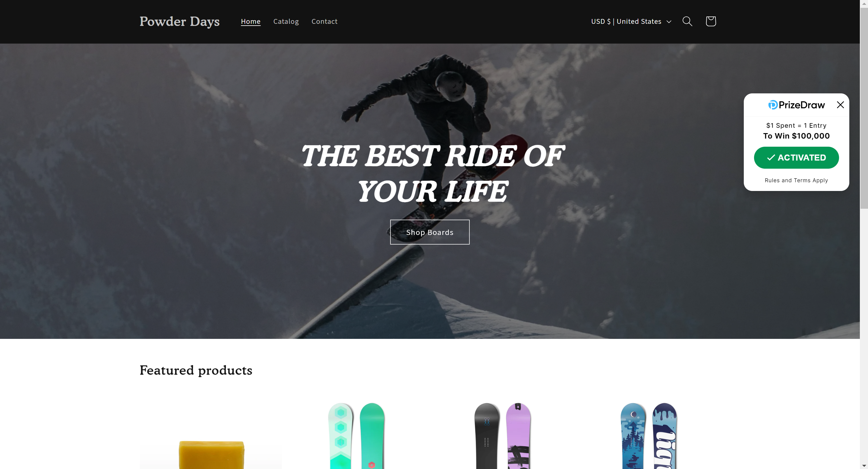Click the chevron beside United States

point(668,22)
